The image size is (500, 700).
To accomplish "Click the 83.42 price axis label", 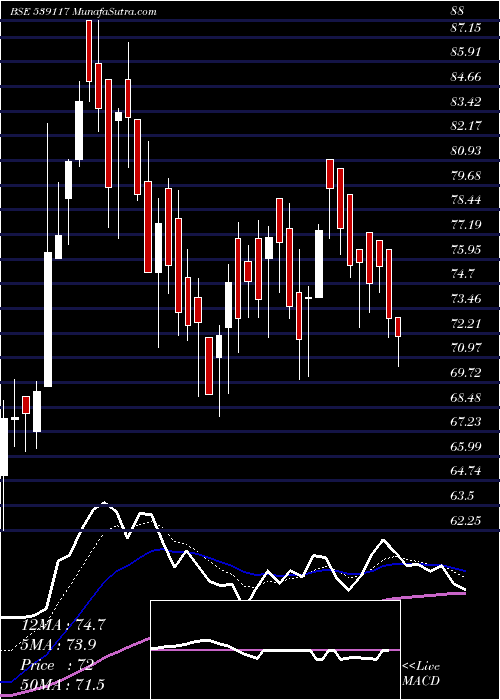I will [x=466, y=102].
